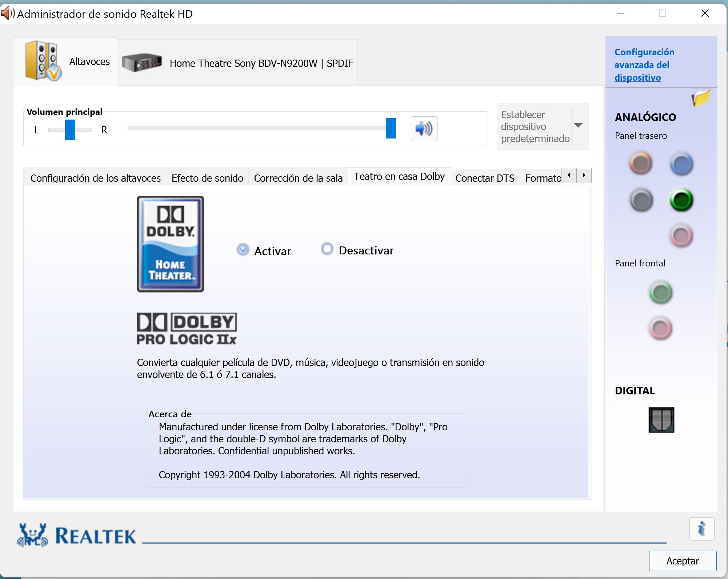
Task: Click the green front panel jack
Action: [x=661, y=293]
